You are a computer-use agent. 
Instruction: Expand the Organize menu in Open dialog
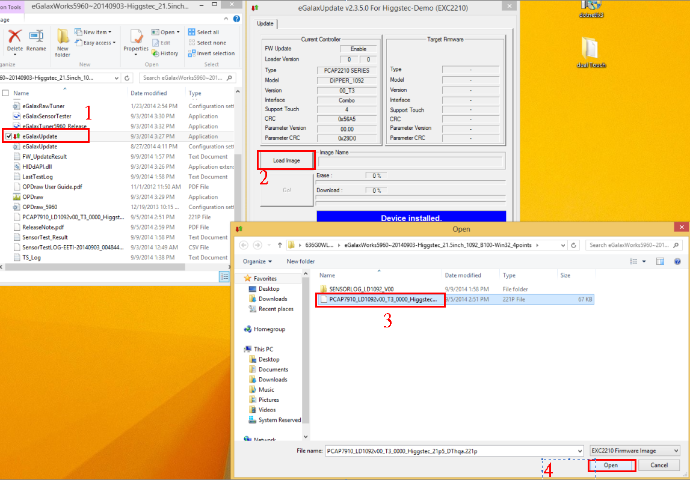click(x=258, y=261)
